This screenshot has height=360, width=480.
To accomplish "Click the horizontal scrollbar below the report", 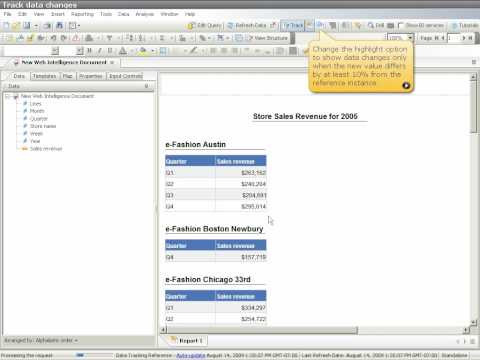I will (262, 330).
